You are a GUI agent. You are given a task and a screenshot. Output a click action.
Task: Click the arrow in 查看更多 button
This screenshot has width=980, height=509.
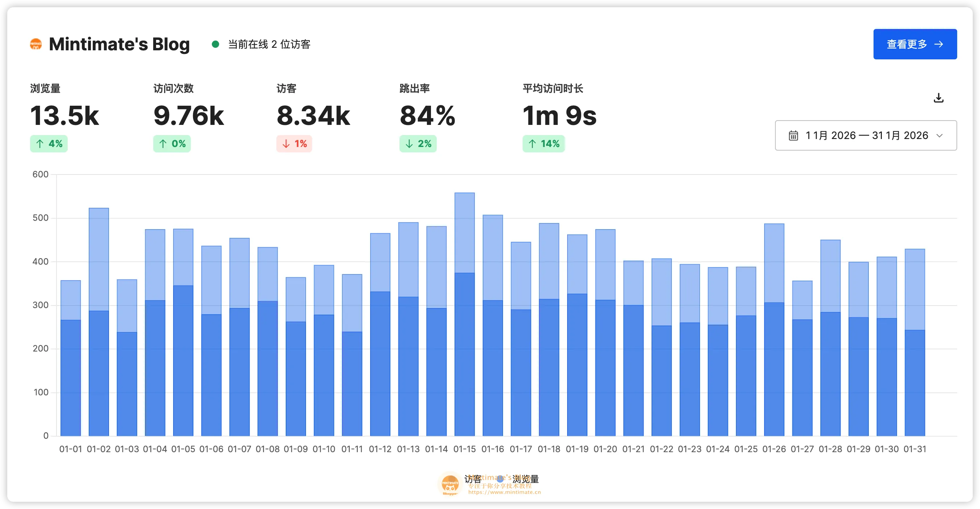click(x=938, y=44)
